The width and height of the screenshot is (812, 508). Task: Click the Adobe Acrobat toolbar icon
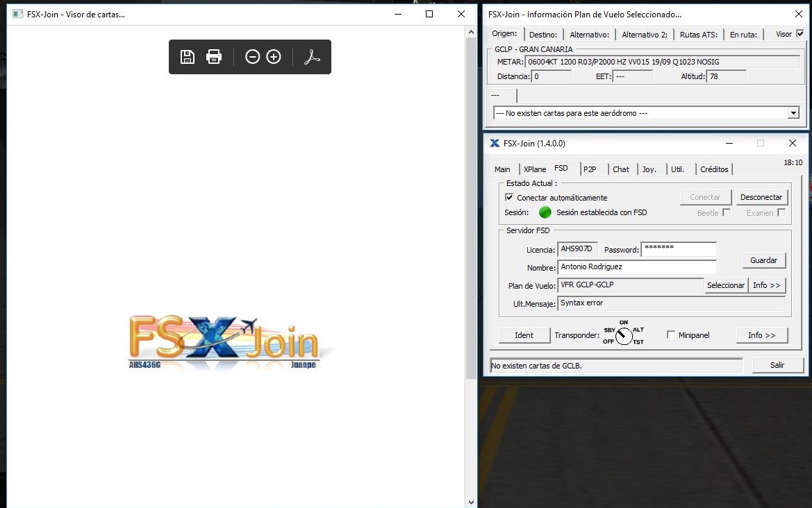pos(312,57)
